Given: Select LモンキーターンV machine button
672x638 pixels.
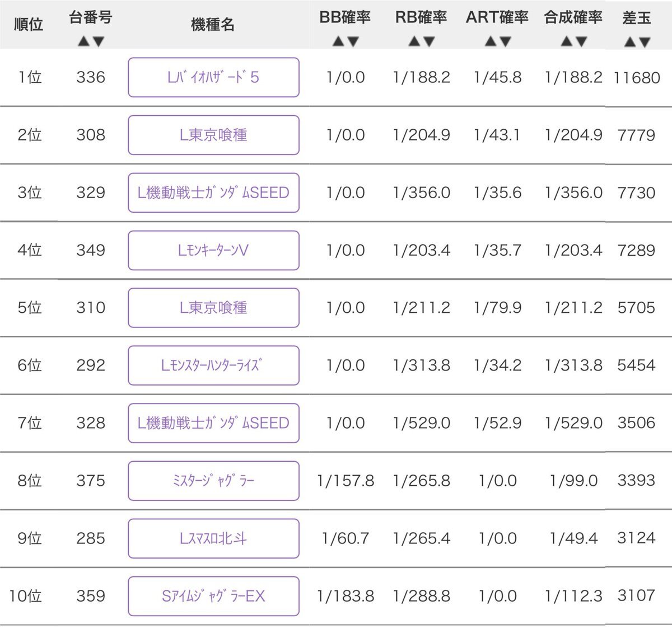Looking at the screenshot, I should click(213, 250).
